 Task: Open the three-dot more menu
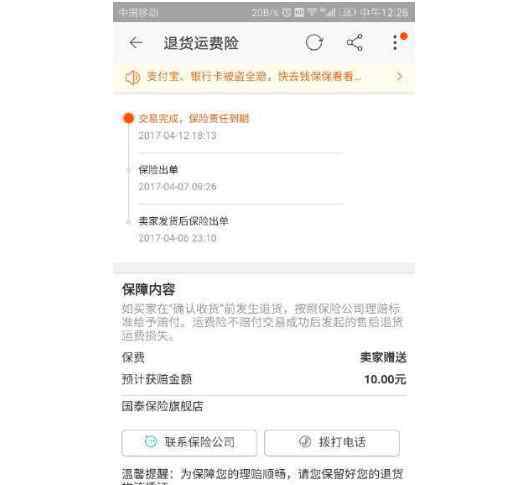pos(395,42)
